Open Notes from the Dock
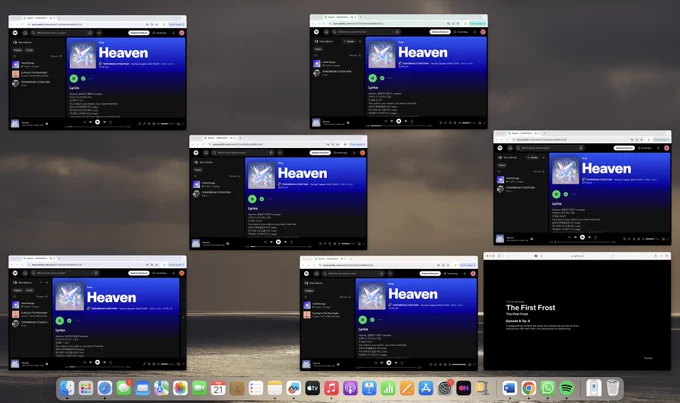 pos(275,388)
